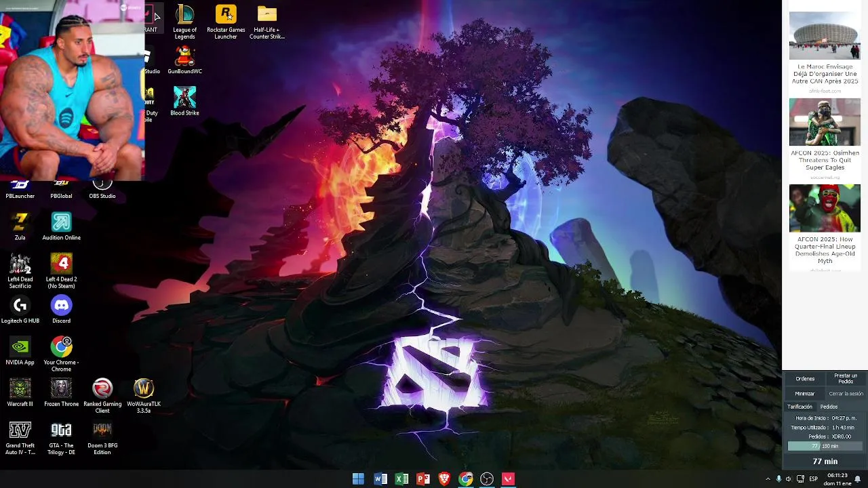
Task: Select the NVIDIA App icon
Action: [20, 351]
